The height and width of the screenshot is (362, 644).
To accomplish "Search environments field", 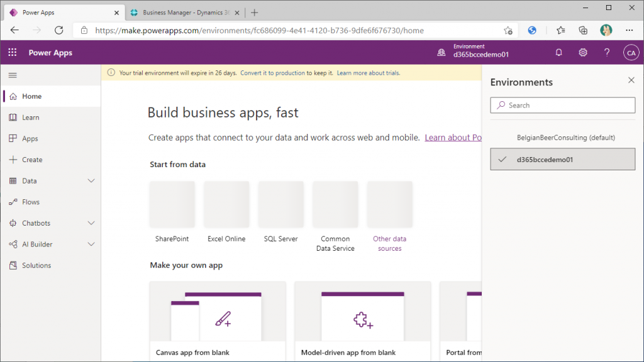I will coord(563,105).
